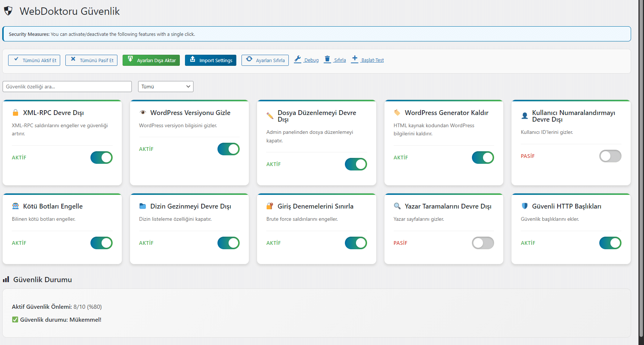The height and width of the screenshot is (345, 644).
Task: Click the user icon on Kullanıcı Numaralandırmayı card
Action: (524, 116)
